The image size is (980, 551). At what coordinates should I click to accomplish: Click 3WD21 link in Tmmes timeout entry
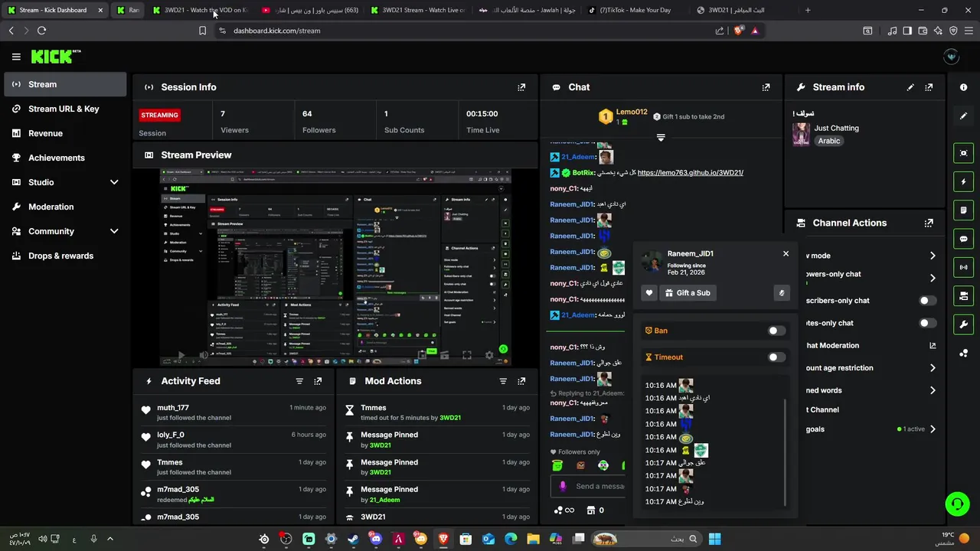tap(450, 418)
